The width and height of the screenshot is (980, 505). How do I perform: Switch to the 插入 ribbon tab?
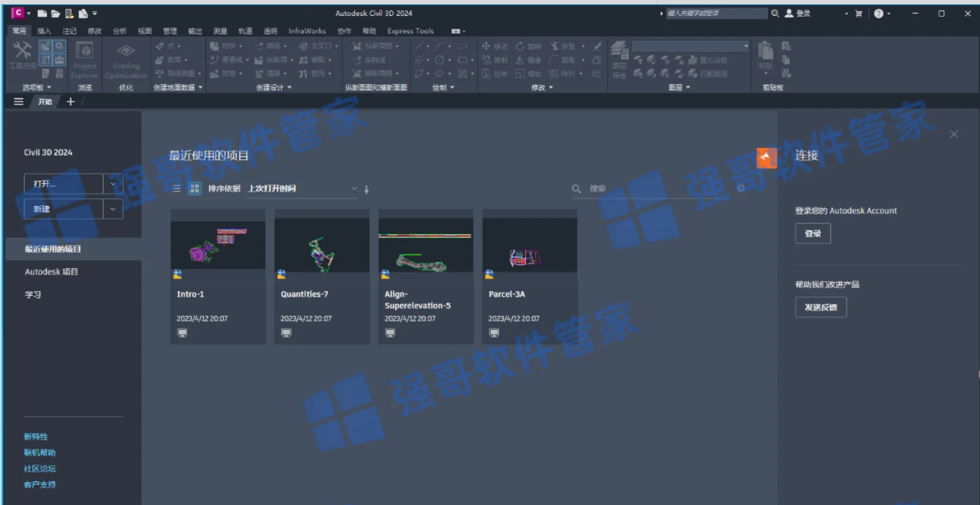[x=44, y=31]
